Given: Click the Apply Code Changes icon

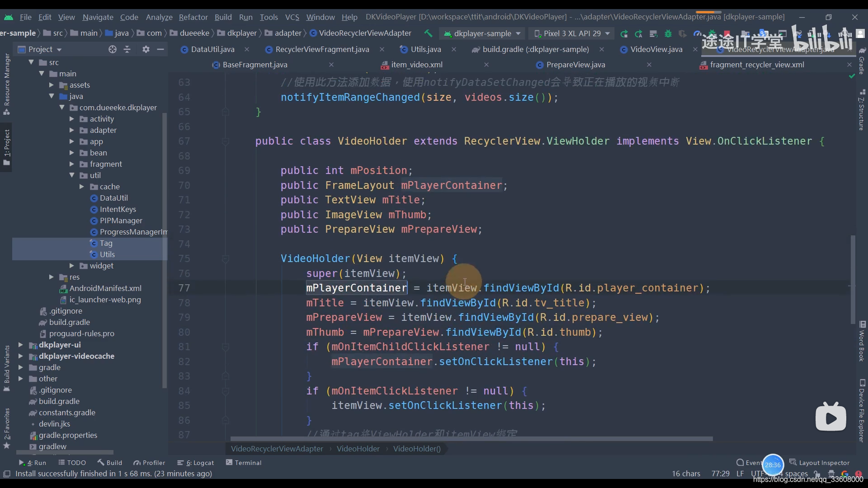Looking at the screenshot, I should (653, 33).
